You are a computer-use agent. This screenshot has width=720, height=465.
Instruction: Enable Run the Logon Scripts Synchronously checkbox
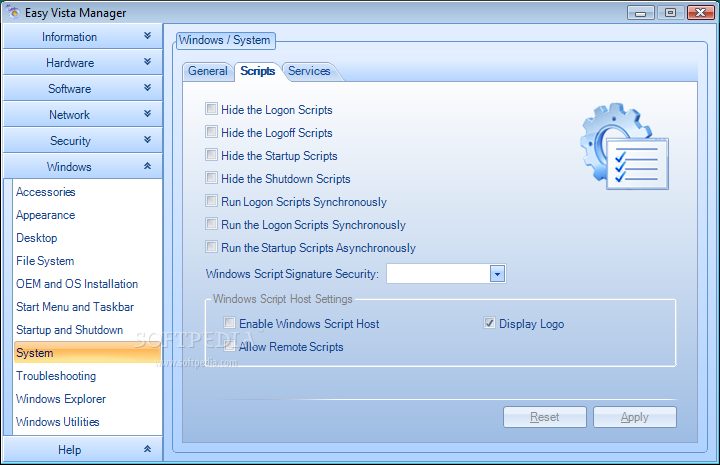[211, 224]
